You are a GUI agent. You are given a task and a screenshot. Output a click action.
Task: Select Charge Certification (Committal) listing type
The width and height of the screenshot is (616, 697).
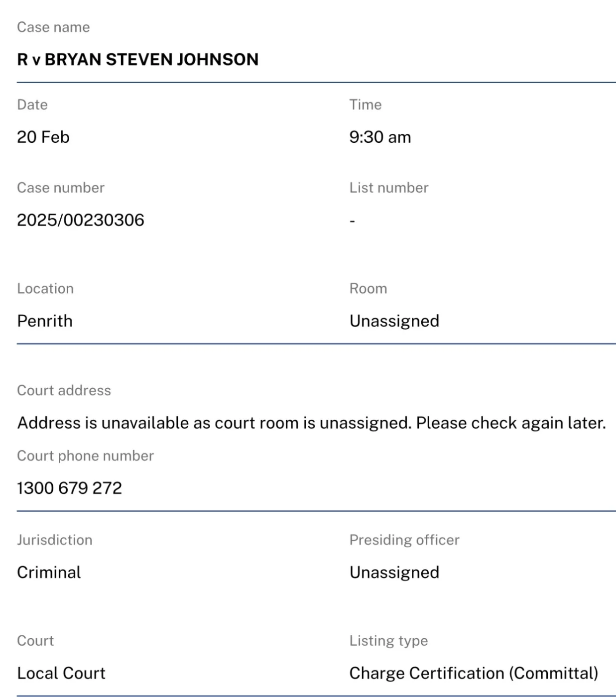(473, 673)
